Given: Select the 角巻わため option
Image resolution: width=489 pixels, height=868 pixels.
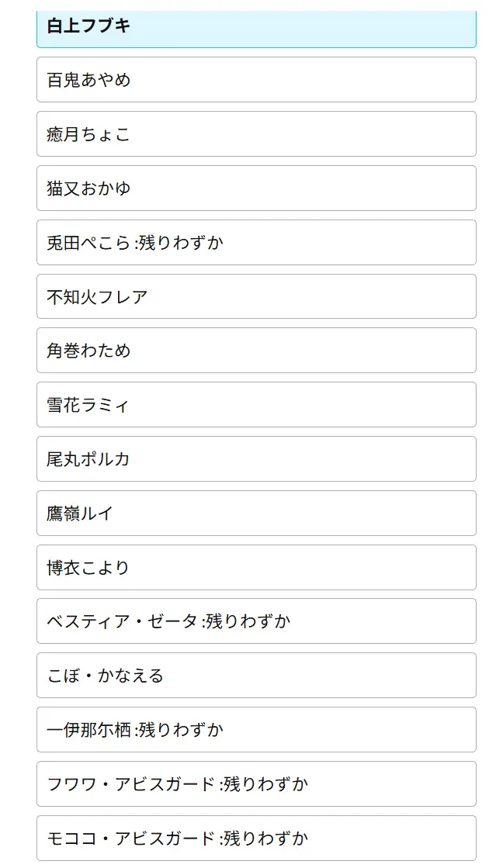Looking at the screenshot, I should pos(255,351).
